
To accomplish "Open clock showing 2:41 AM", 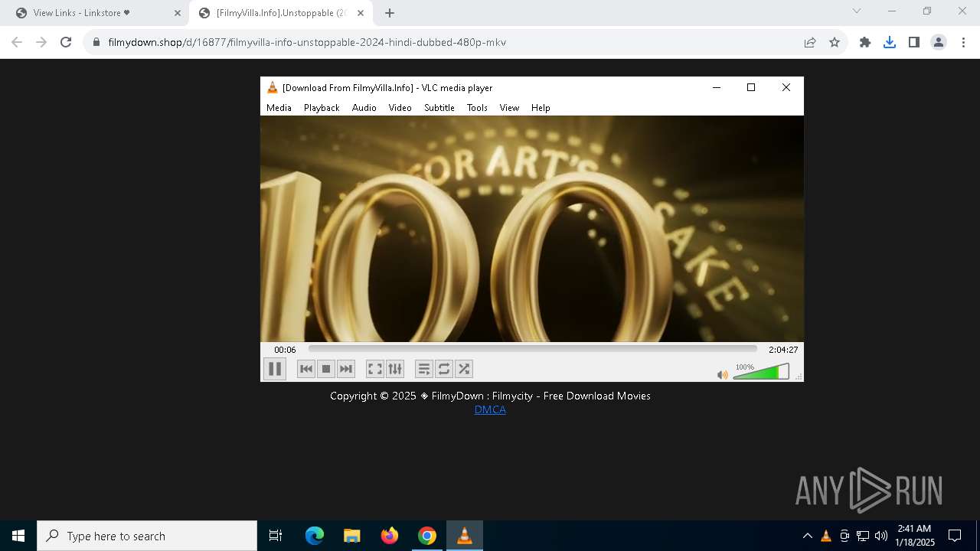I will [914, 536].
